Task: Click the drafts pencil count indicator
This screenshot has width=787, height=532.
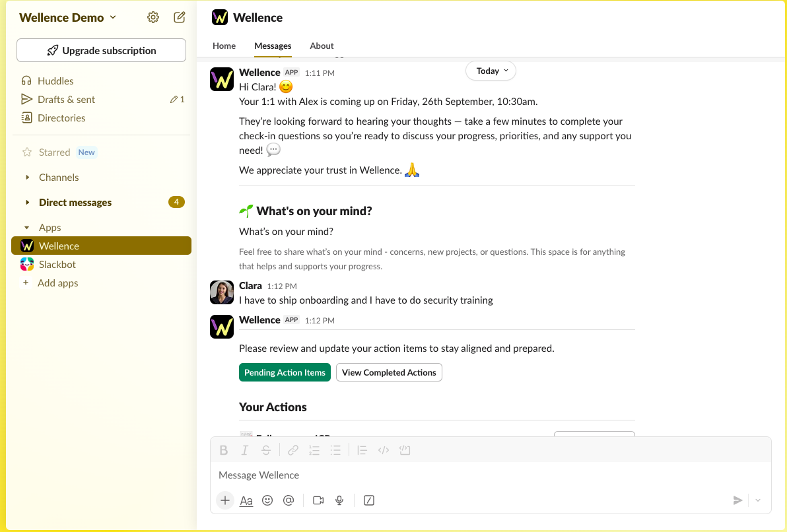Action: coord(177,100)
